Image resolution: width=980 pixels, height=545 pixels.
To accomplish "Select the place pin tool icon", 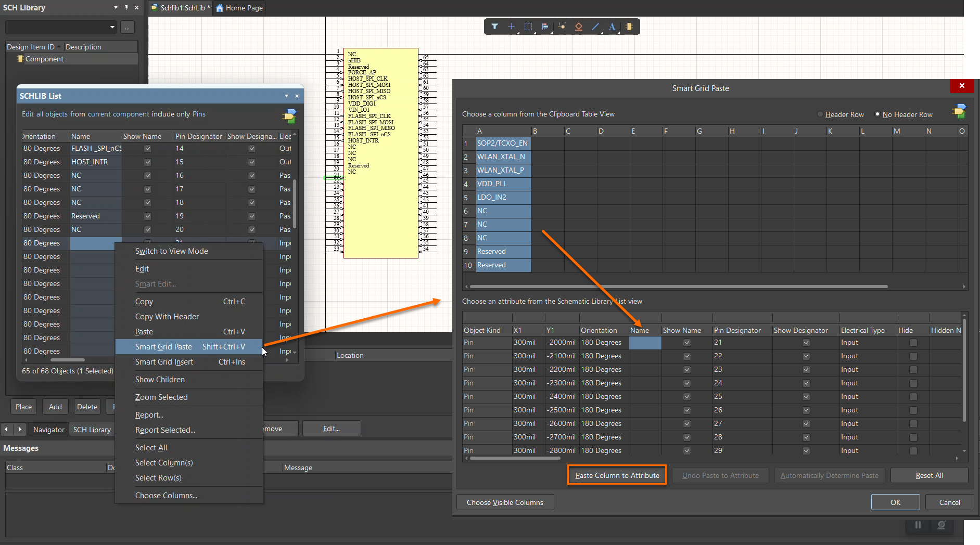I will [562, 27].
